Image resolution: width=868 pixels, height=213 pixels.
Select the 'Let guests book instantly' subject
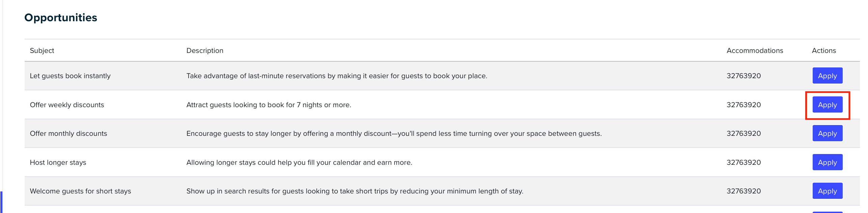coord(70,76)
